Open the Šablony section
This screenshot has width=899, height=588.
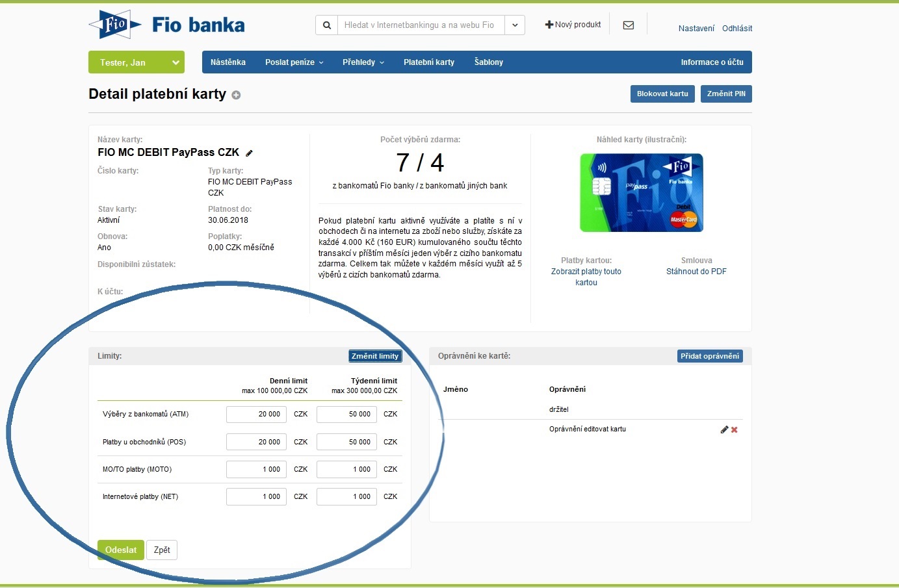click(489, 62)
